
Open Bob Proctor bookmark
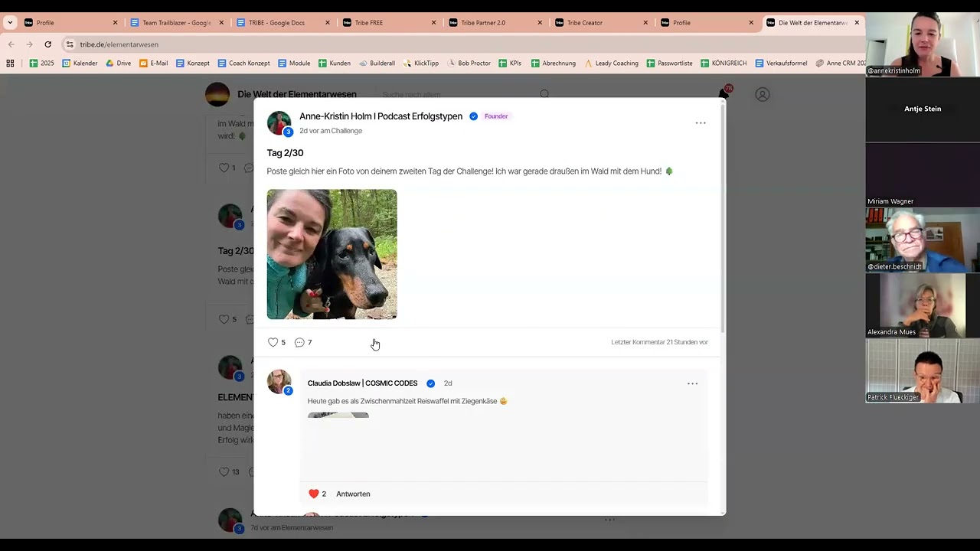tap(469, 63)
